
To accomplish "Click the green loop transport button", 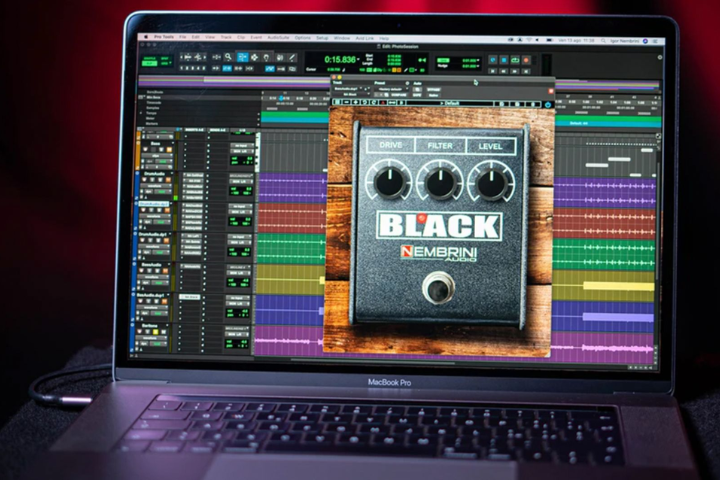I will click(515, 60).
